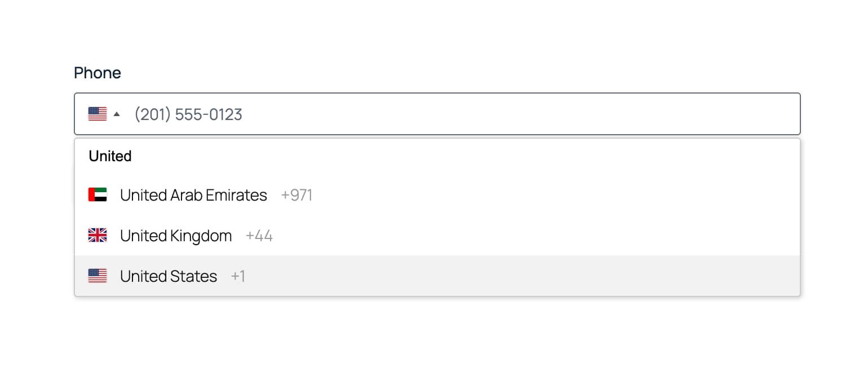Click the United Kingdom Union Jack flag

tap(98, 236)
